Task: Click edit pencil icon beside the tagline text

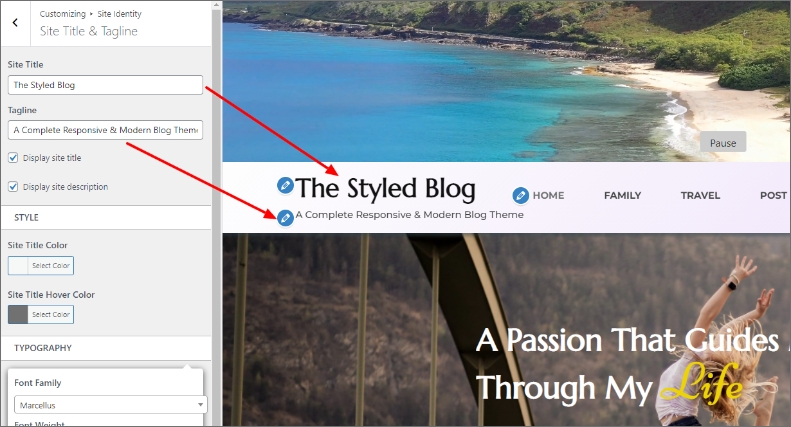Action: [285, 218]
